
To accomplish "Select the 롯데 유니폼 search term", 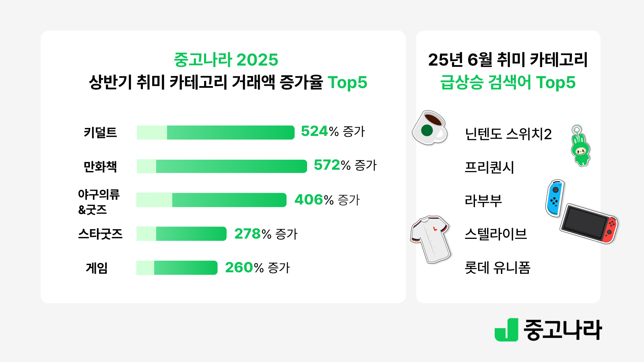I will [497, 267].
